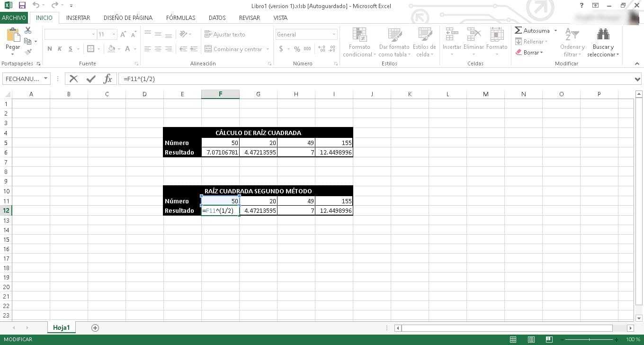This screenshot has height=345, width=644.
Task: Click the Borrar button in the Modificar group
Action: 529,53
